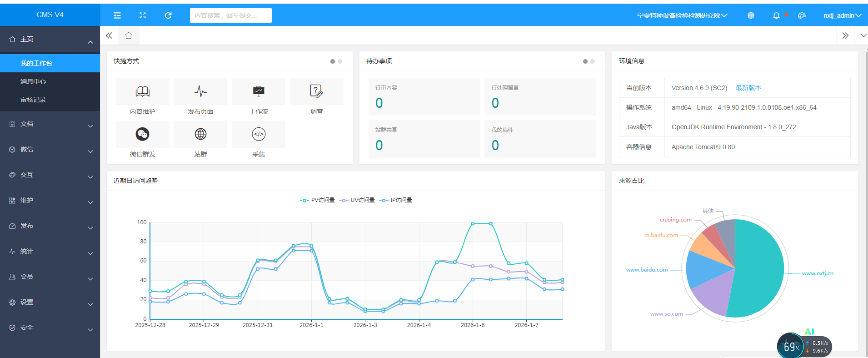Click the 站群 globe icon shortcut
Screen dimensions: 868x358
click(200, 134)
